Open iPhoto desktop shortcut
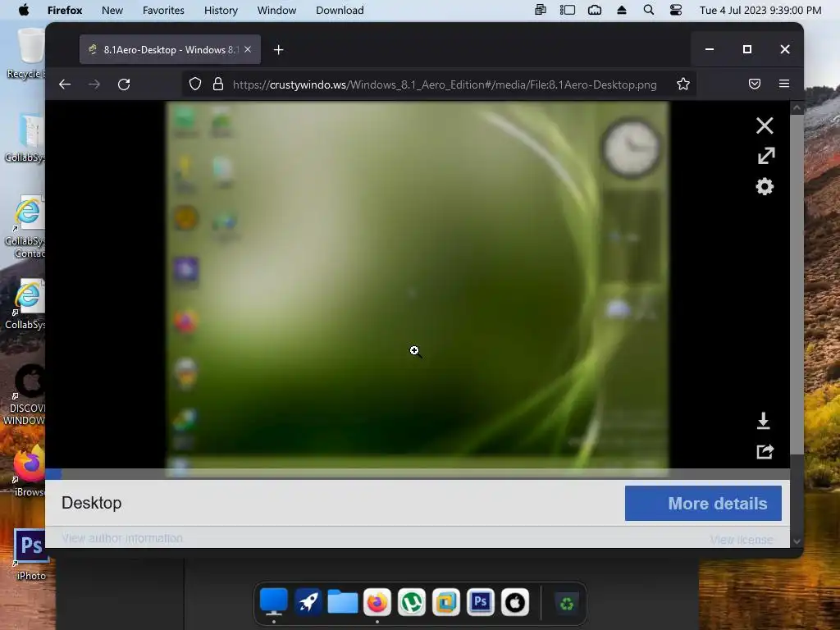This screenshot has height=630, width=840. (x=30, y=555)
